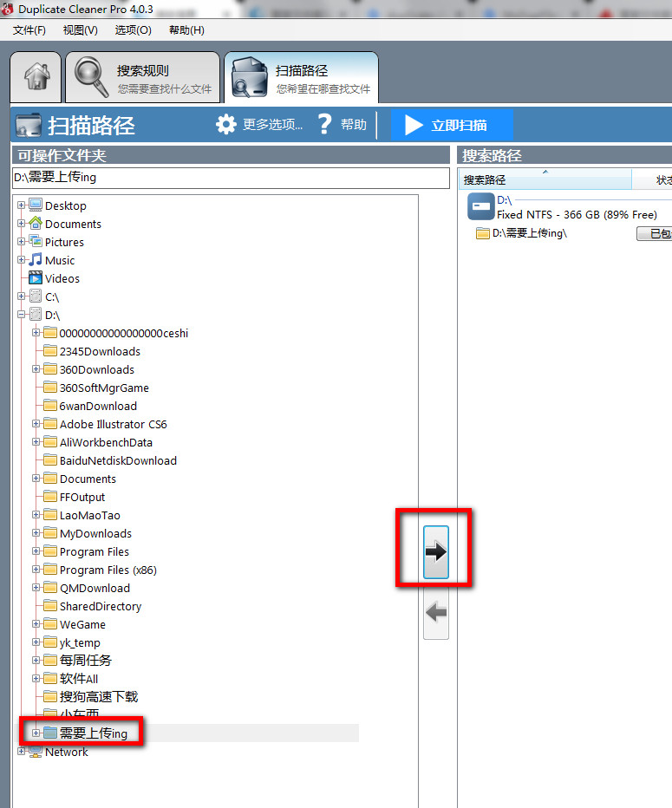672x808 pixels.
Task: Select the QMDownload folder
Action: pyautogui.click(x=95, y=589)
